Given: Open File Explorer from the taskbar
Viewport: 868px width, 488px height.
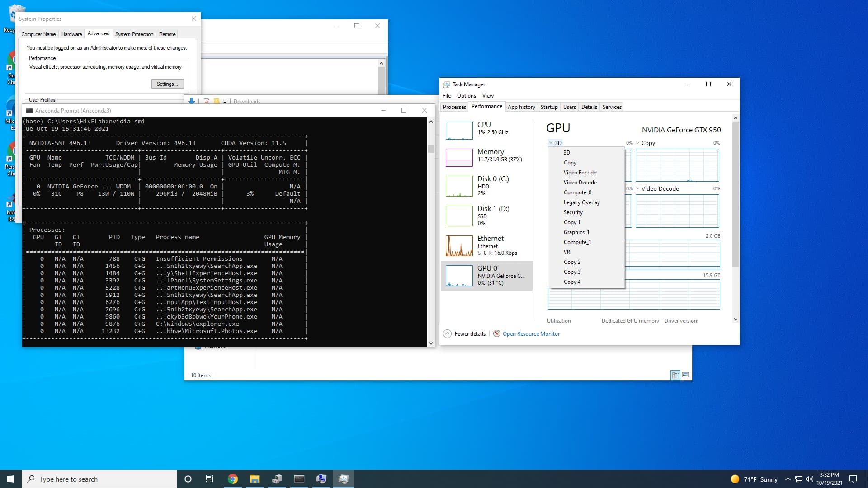Looking at the screenshot, I should click(x=255, y=479).
